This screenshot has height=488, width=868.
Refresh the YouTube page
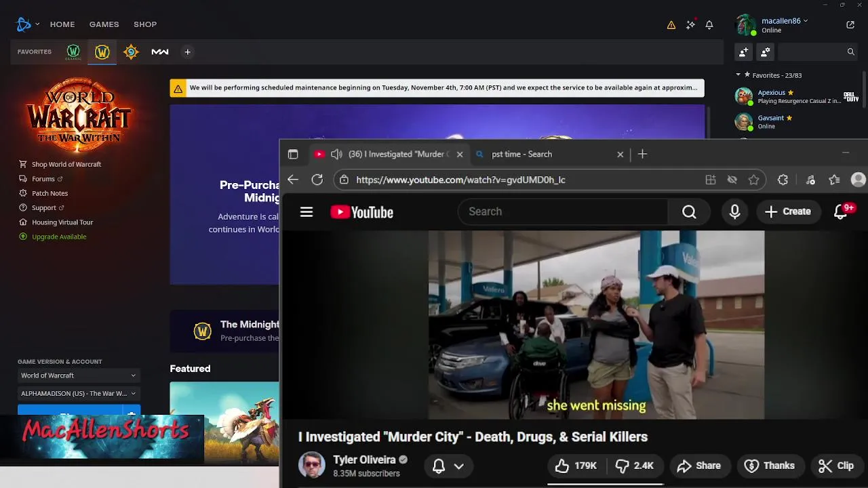[x=317, y=180]
